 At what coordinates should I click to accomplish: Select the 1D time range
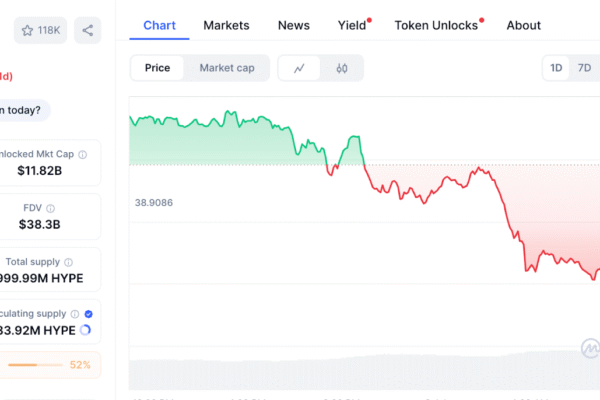[556, 68]
